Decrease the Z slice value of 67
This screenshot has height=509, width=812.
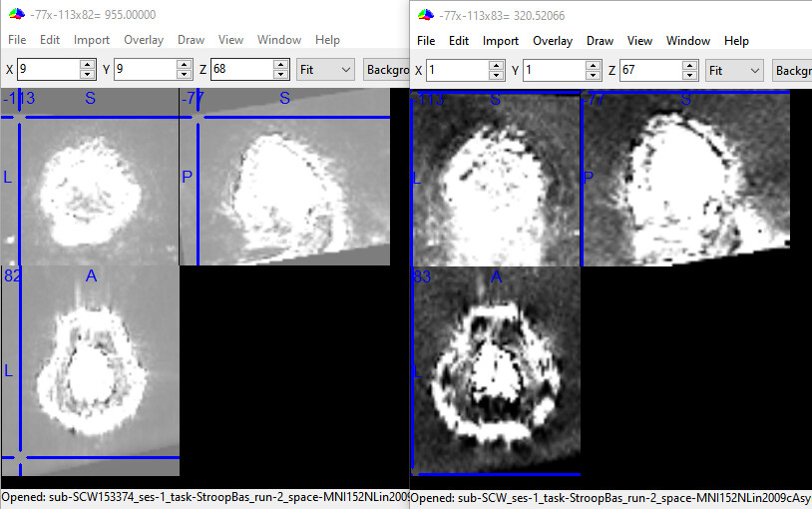pyautogui.click(x=689, y=76)
